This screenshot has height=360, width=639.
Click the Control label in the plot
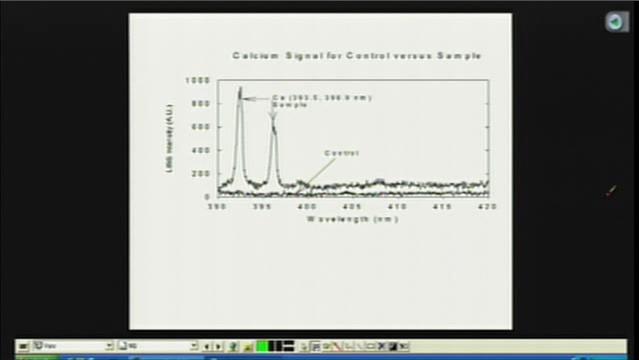click(342, 153)
